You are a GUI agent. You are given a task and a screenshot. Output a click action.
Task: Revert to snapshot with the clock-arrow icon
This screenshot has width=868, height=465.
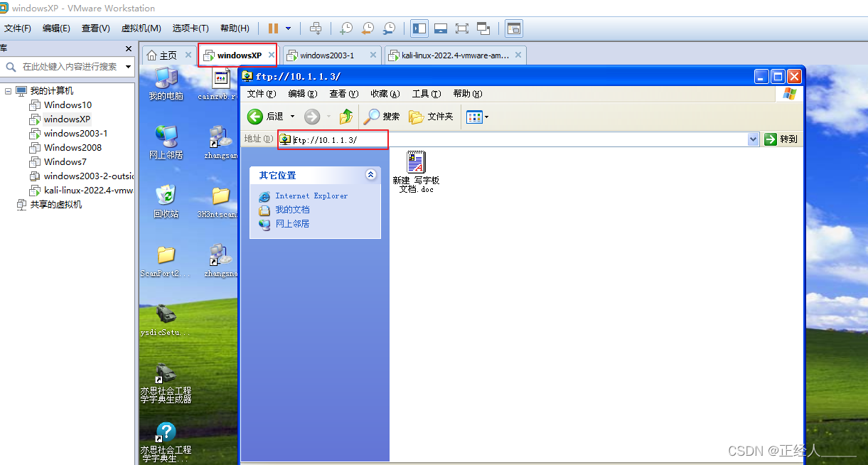click(x=368, y=28)
